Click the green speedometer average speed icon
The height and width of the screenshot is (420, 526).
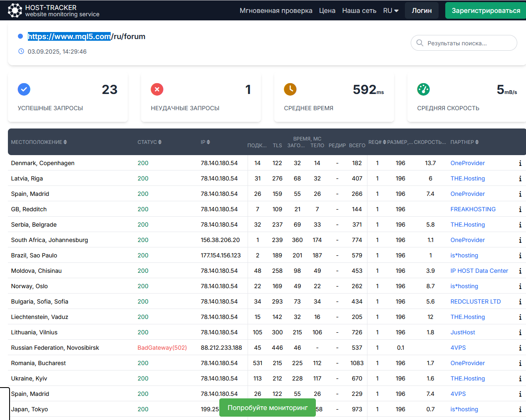tap(423, 89)
